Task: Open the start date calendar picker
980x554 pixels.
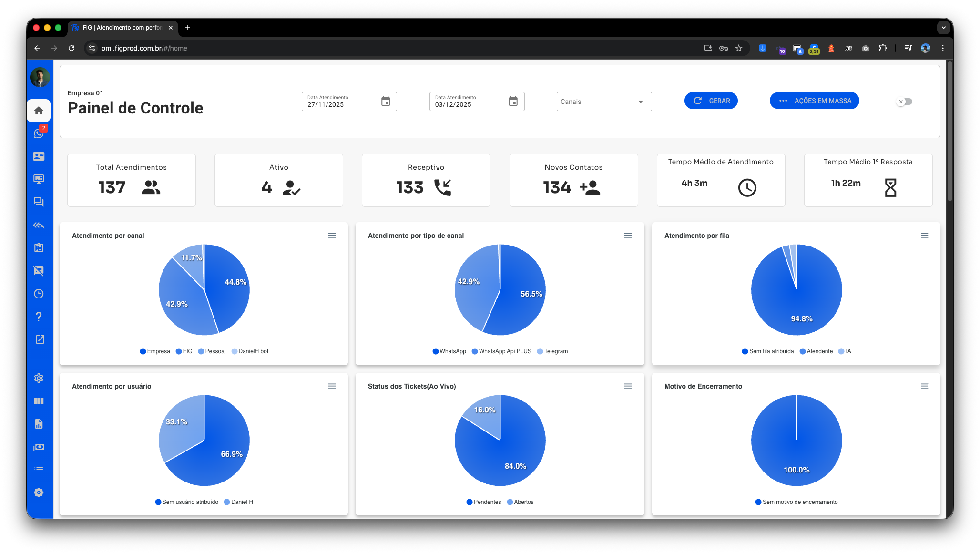Action: (x=386, y=102)
